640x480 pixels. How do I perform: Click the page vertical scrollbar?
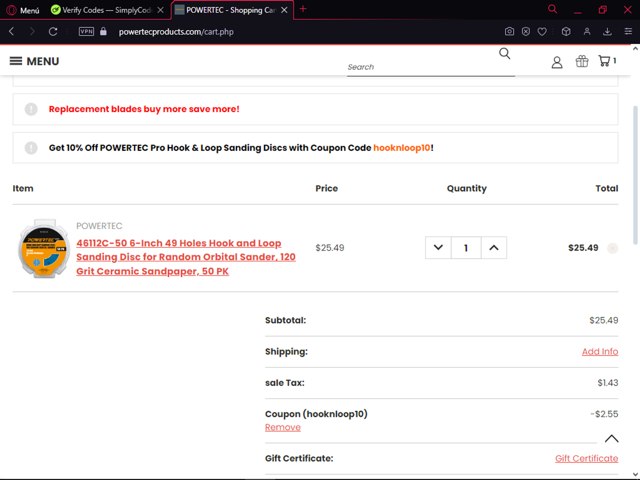click(x=635, y=176)
